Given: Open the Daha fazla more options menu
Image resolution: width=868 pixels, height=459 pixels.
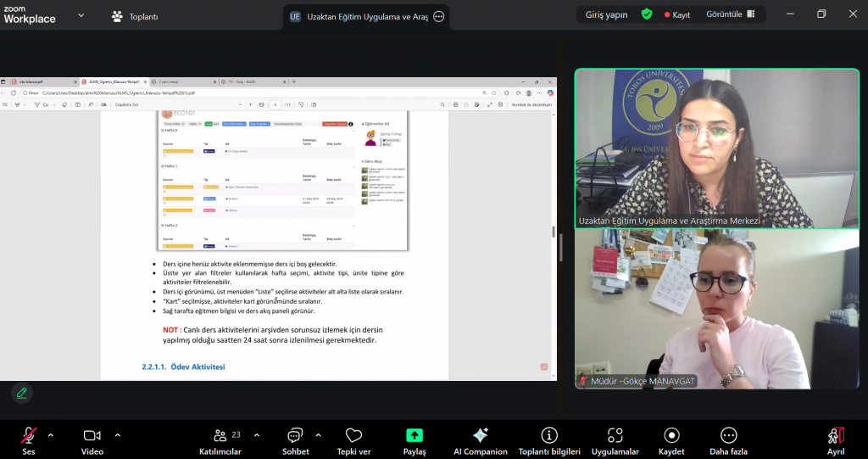Looking at the screenshot, I should pos(728,436).
